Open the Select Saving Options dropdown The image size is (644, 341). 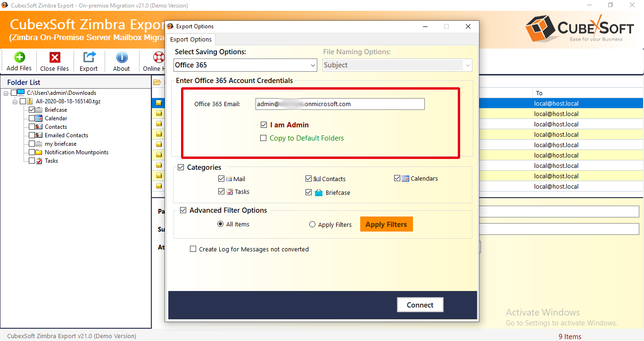pyautogui.click(x=245, y=65)
